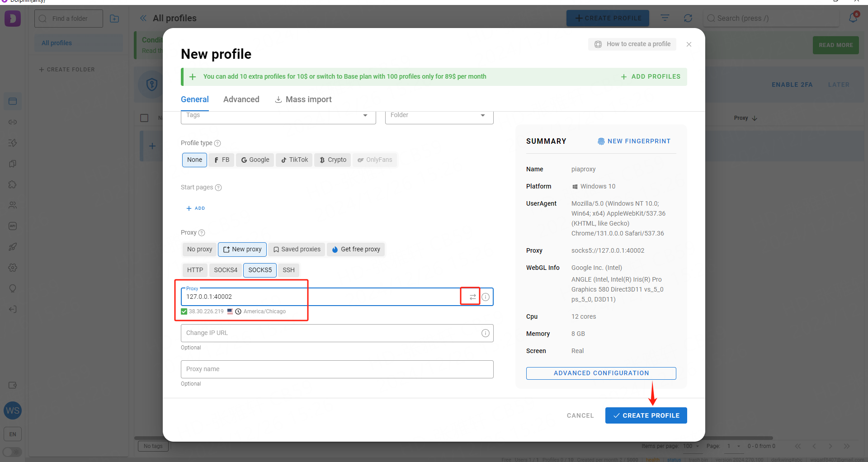The height and width of the screenshot is (462, 868).
Task: Click the info icon beside proxy field
Action: coord(486,297)
